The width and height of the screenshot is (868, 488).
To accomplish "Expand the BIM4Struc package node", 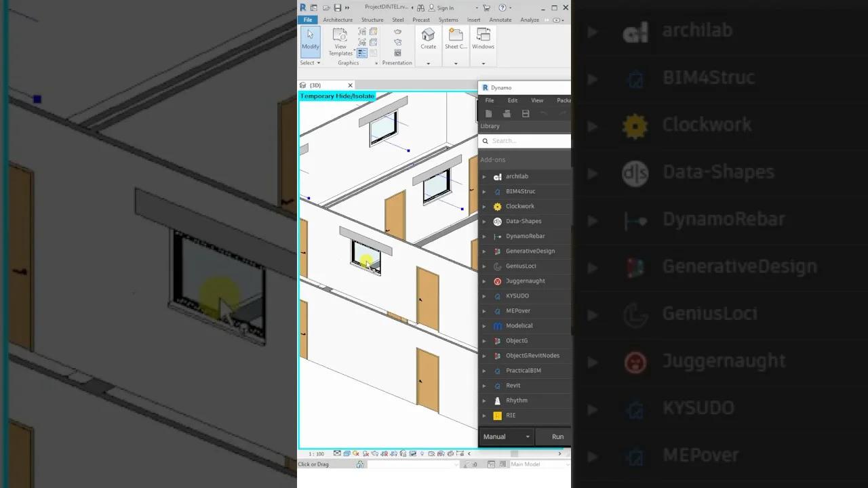I will 484,191.
